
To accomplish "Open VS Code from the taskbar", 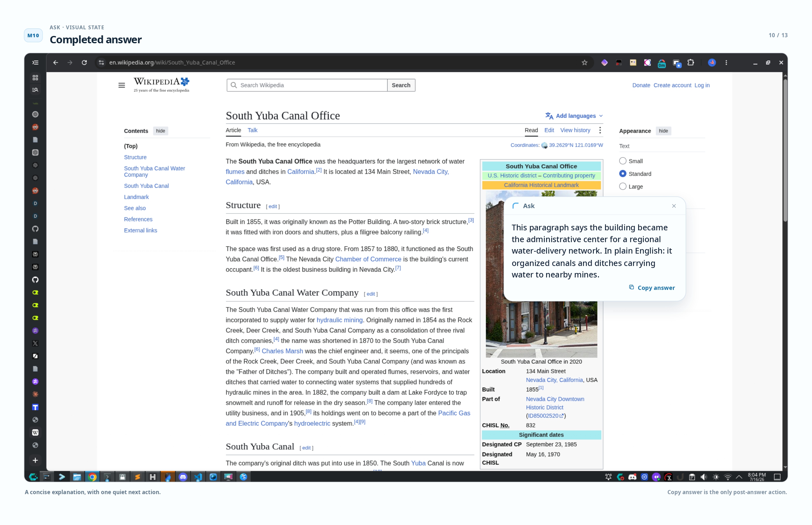I will (x=198, y=477).
